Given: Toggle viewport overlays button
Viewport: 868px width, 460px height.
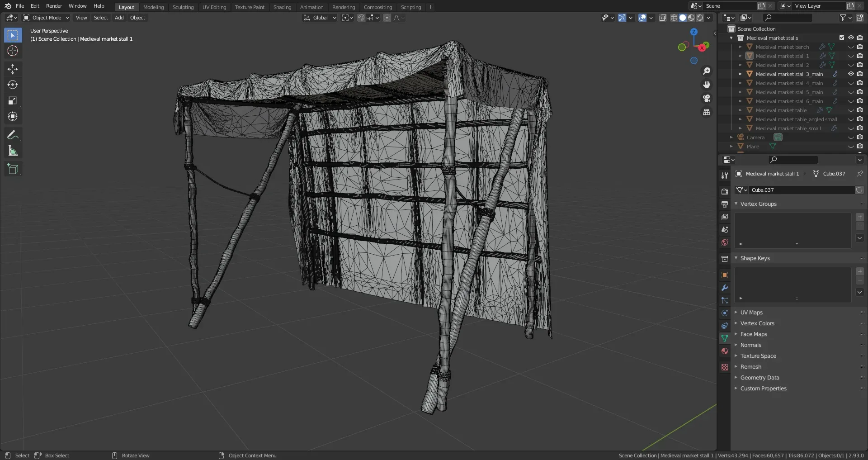Looking at the screenshot, I should click(642, 18).
